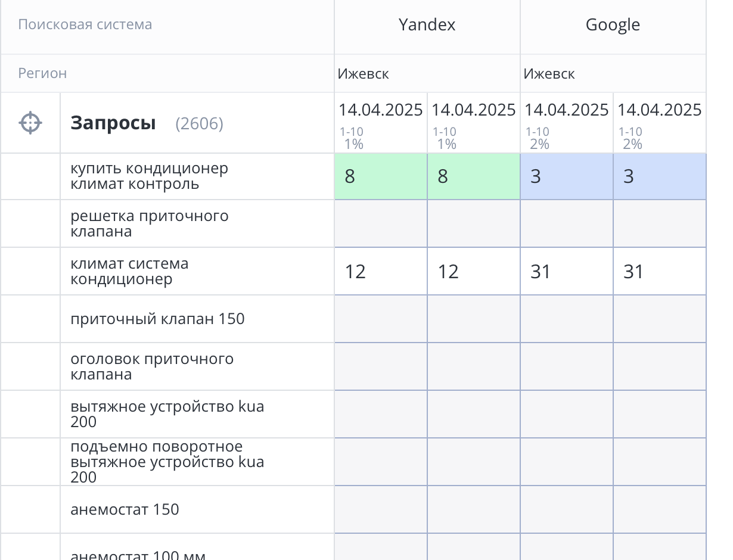Select query оголовок приточного клапана
Image resolution: width=733 pixels, height=560 pixels.
pos(152,366)
